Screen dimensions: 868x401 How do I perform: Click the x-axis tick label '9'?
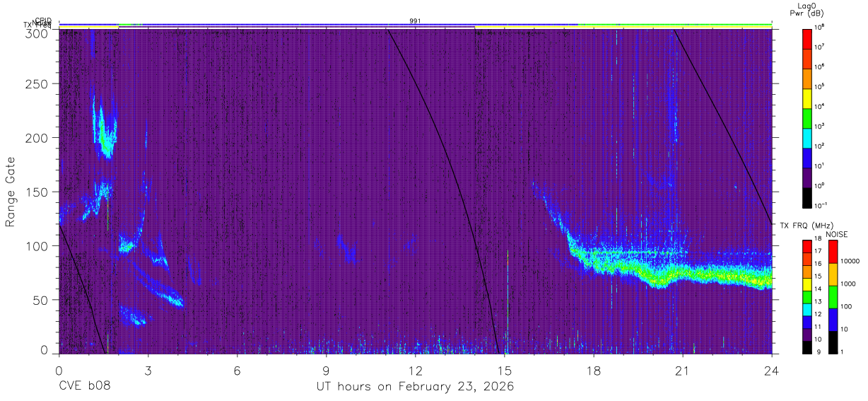tap(326, 370)
